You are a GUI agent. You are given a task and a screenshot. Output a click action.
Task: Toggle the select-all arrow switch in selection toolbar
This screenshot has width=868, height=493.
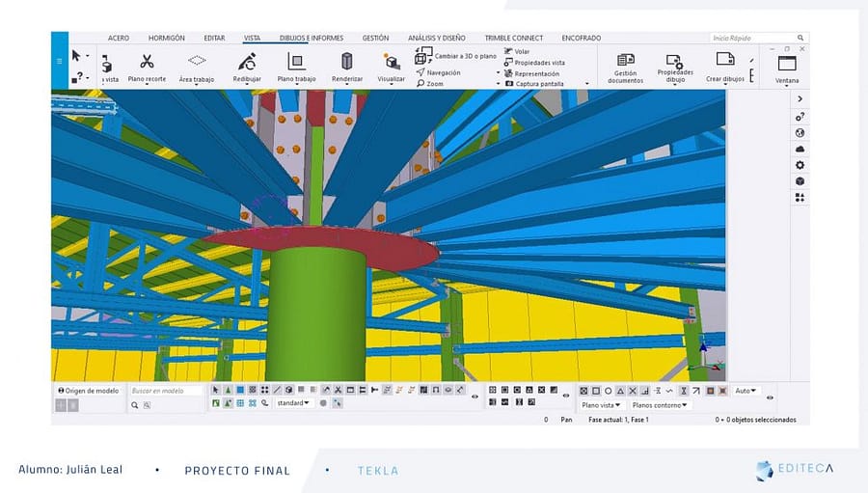coord(216,390)
